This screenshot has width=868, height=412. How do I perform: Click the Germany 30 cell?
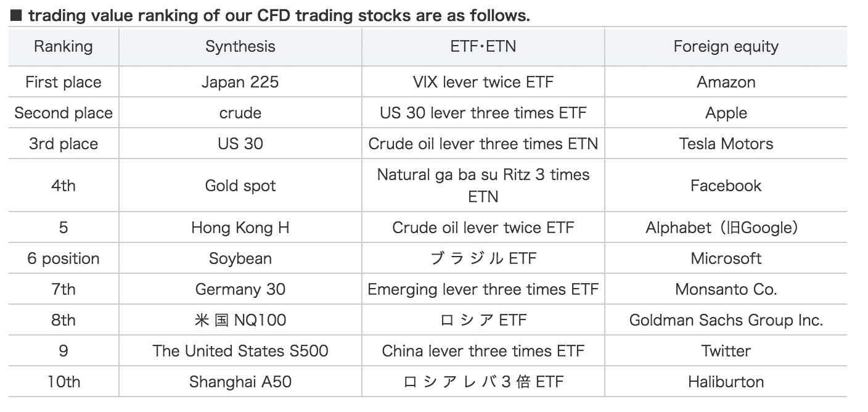240,289
